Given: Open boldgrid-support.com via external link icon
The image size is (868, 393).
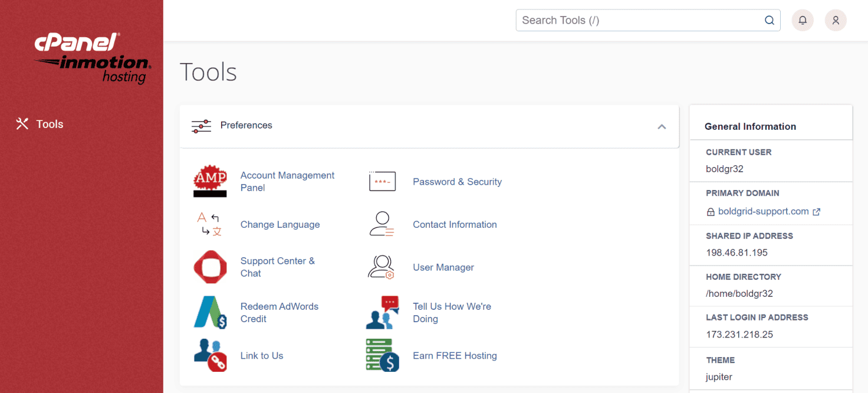Looking at the screenshot, I should pos(816,211).
